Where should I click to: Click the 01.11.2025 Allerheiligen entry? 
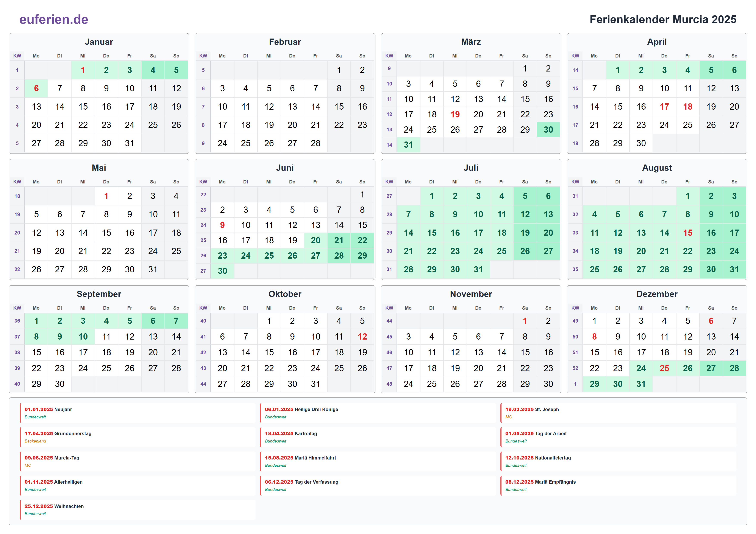tap(138, 486)
